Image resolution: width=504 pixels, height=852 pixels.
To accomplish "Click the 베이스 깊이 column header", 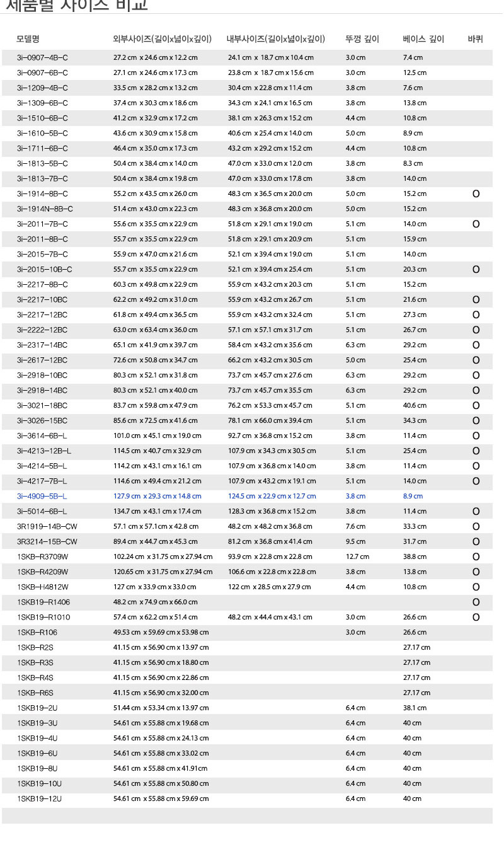I will (x=423, y=39).
